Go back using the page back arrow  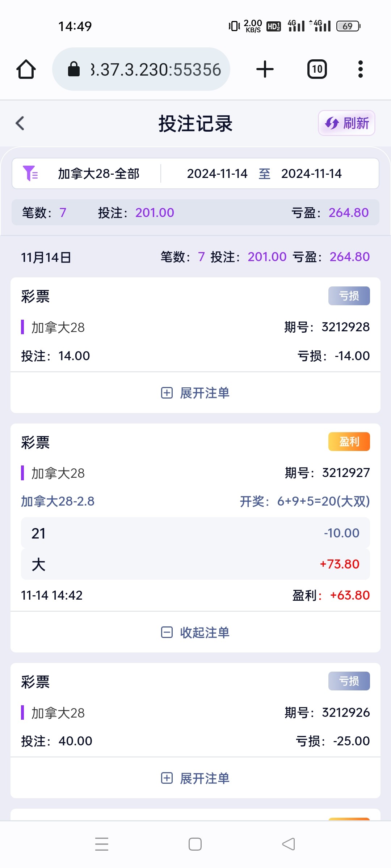(20, 123)
